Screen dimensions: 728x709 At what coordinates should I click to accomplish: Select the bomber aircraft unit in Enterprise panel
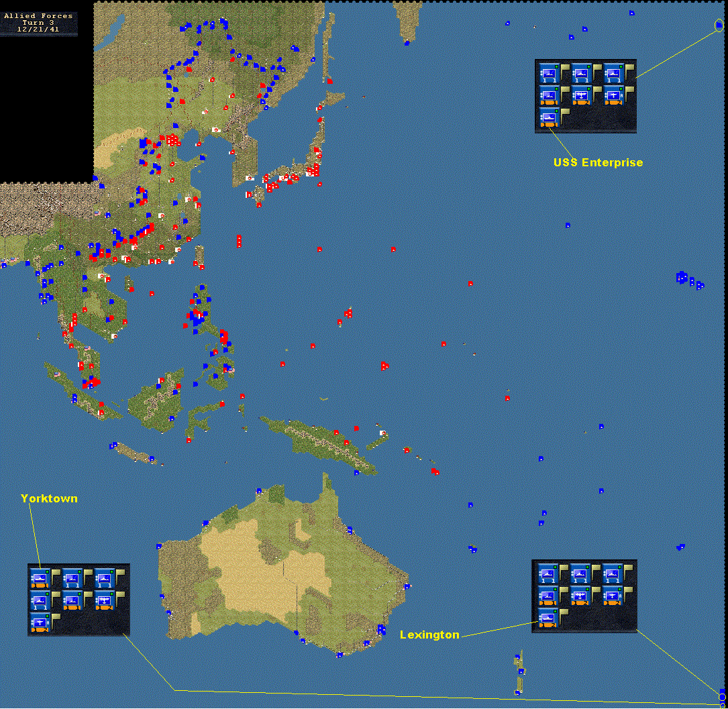580,96
